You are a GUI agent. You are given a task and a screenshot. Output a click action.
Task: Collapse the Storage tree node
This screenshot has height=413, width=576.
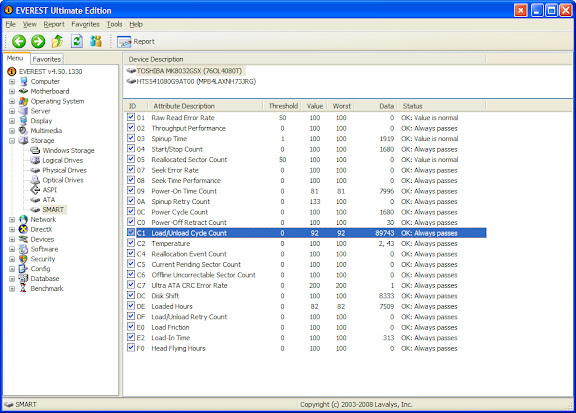click(x=12, y=141)
